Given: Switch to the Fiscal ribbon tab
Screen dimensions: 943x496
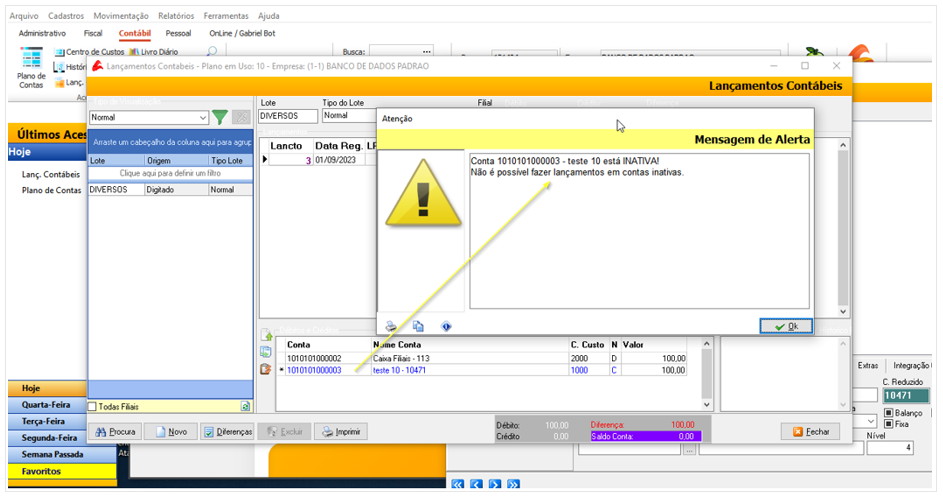Looking at the screenshot, I should click(92, 33).
